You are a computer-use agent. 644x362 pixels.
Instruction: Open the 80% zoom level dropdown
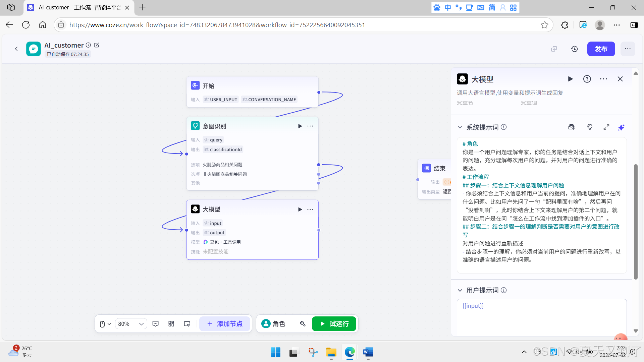[131, 324]
